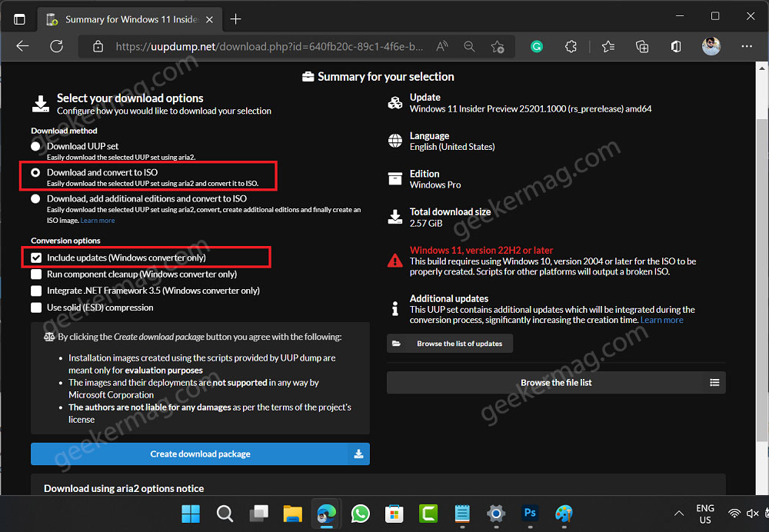Switch the ENG US input language

[704, 514]
